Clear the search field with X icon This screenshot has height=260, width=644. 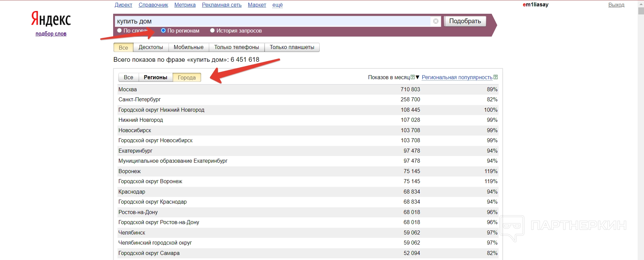click(435, 21)
